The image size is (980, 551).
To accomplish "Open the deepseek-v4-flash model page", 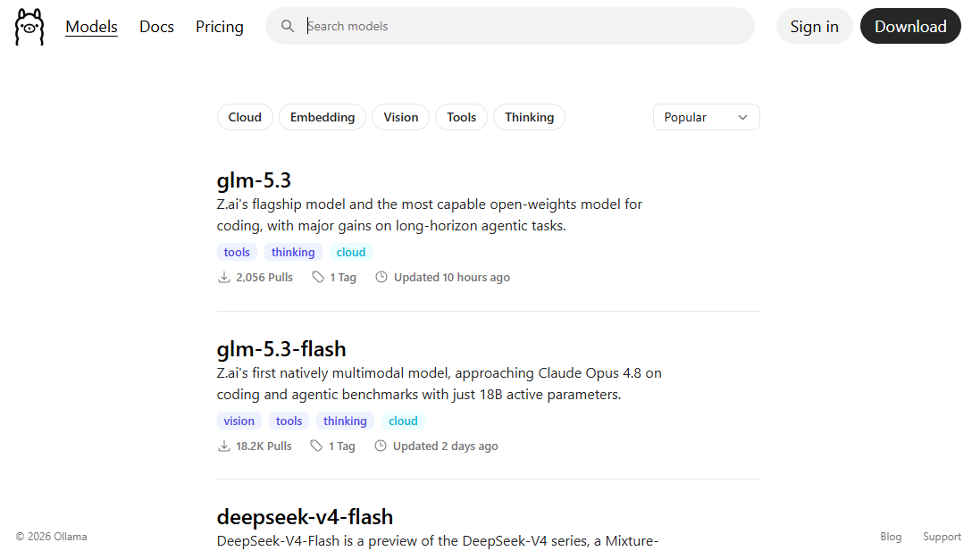I will click(305, 517).
